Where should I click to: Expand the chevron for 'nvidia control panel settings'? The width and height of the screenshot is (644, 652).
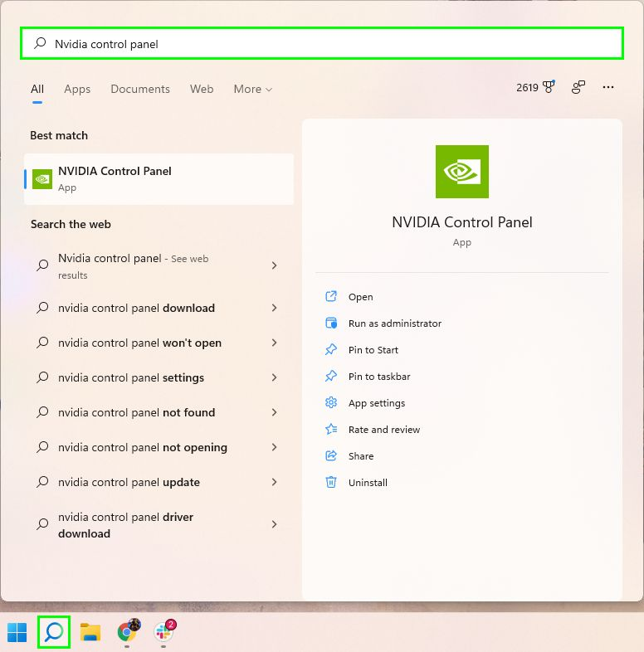click(x=274, y=377)
